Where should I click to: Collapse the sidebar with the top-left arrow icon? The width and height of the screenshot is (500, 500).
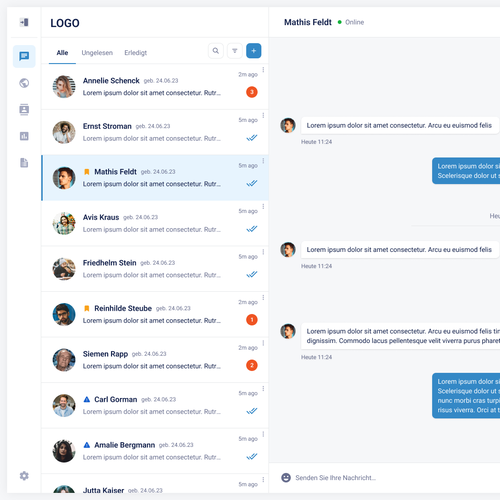coord(24,22)
